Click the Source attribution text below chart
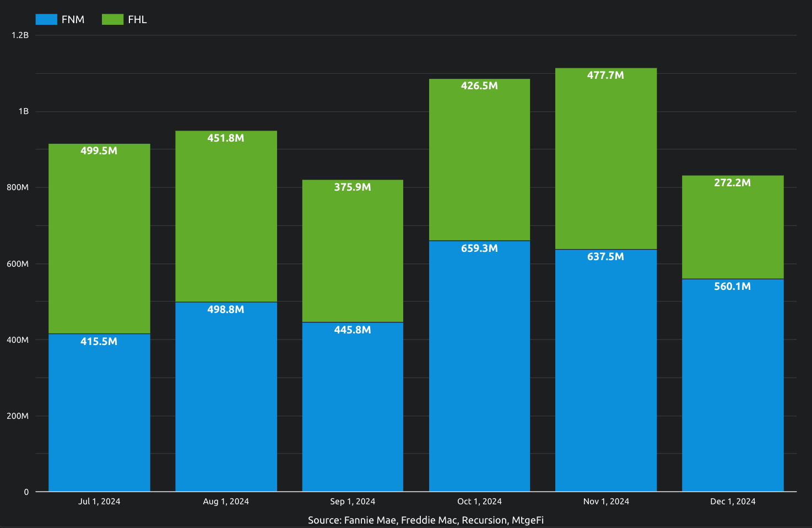The image size is (812, 528). coord(426,520)
